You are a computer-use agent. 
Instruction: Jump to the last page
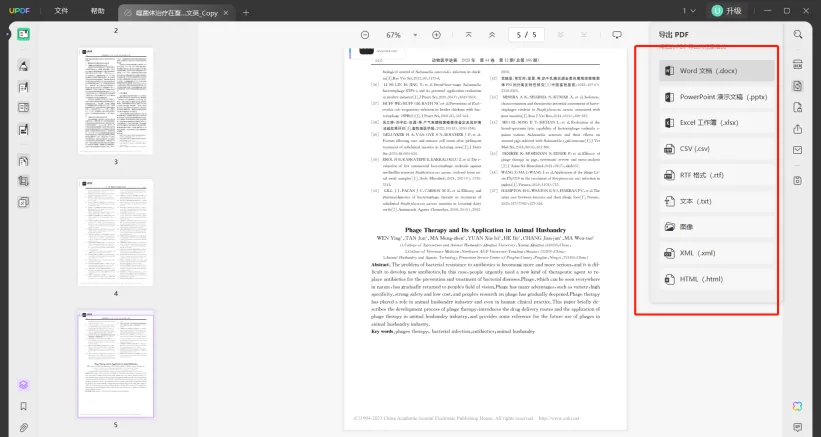point(584,35)
